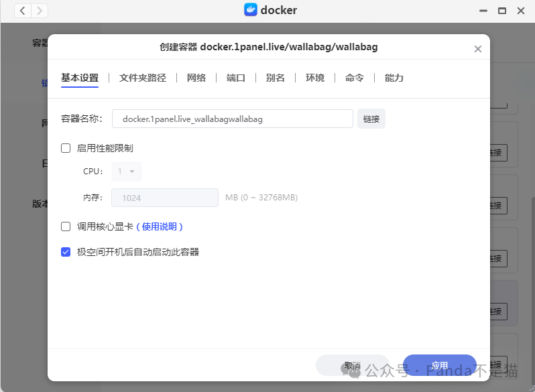Check the 调用核心显卡 checkbox
Screen dimensions: 535x392
tap(66, 226)
